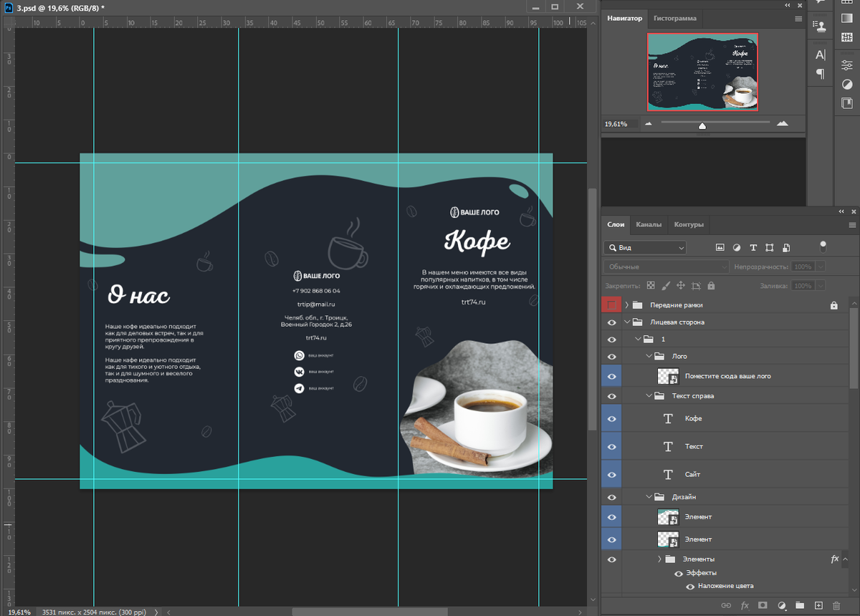Lock artboard nesting icon

[697, 286]
